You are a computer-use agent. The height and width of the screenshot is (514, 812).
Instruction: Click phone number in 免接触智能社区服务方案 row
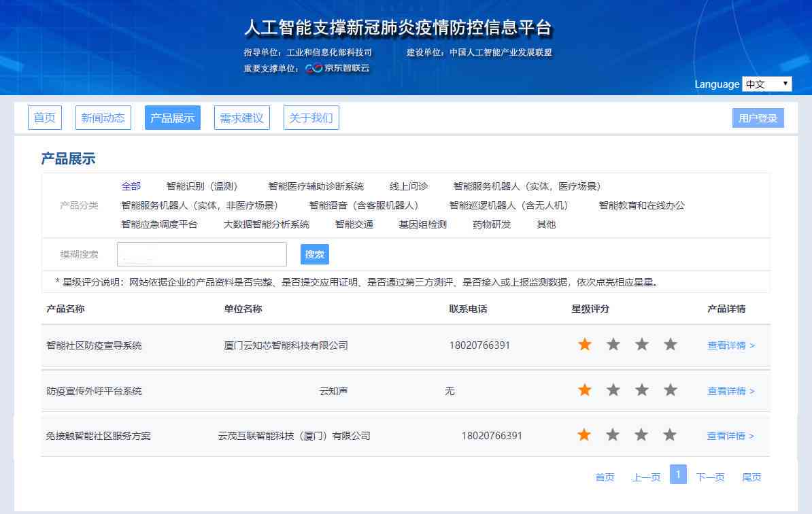[492, 436]
